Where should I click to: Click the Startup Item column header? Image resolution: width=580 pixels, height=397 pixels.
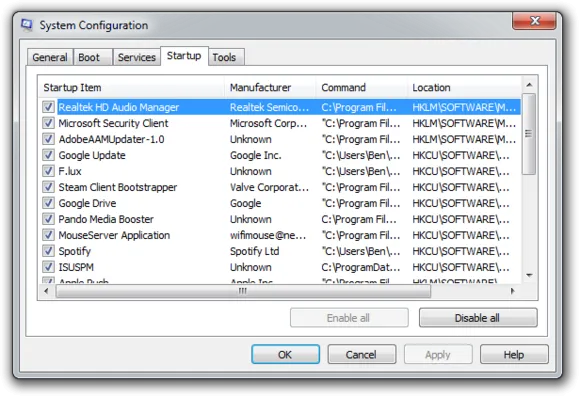(131, 88)
